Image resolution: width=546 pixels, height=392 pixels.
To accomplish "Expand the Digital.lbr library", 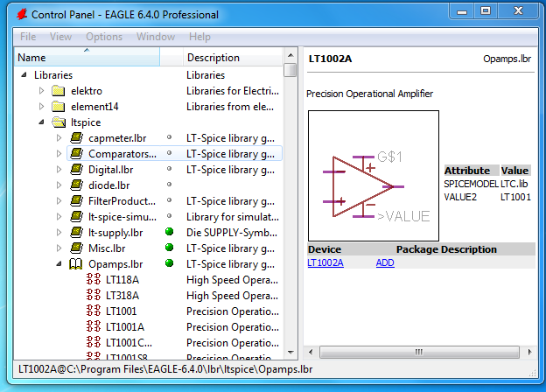I will (x=59, y=170).
